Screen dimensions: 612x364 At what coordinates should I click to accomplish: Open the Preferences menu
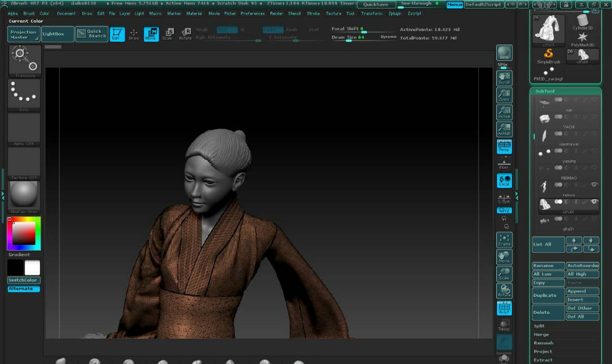(252, 13)
